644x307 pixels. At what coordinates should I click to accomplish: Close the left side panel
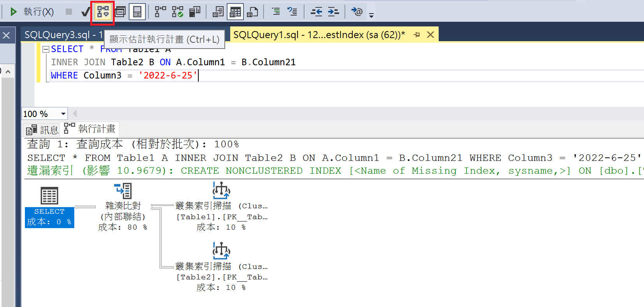(6, 35)
